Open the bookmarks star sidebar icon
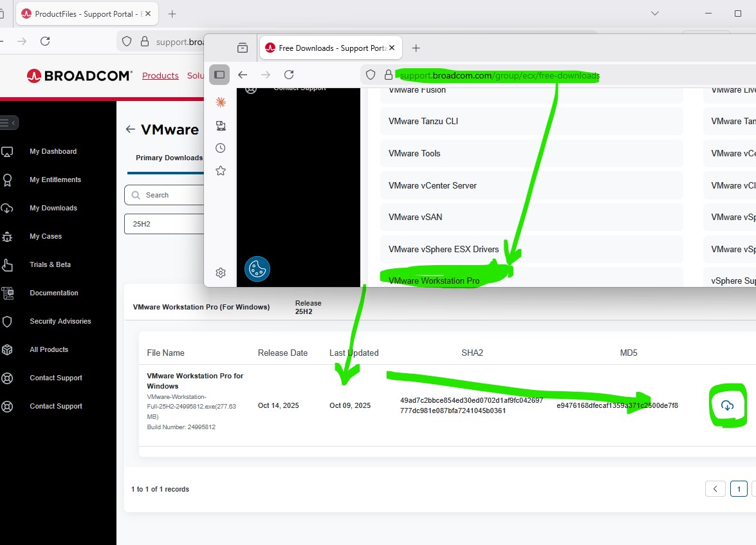This screenshot has width=756, height=545. point(221,171)
